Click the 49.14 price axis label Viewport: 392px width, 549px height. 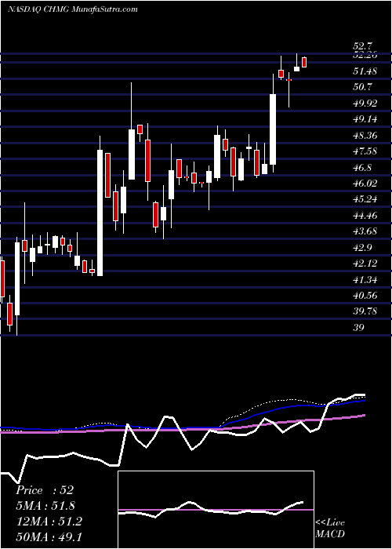[365, 119]
